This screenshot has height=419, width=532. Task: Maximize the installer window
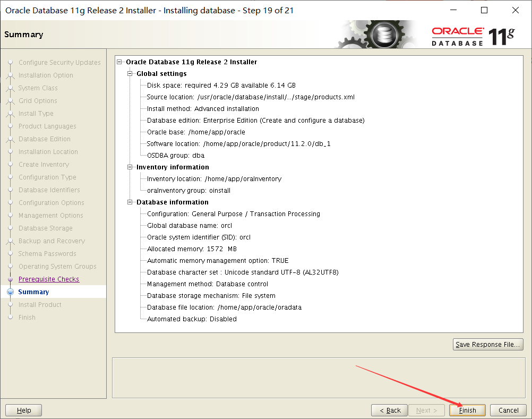(x=484, y=10)
